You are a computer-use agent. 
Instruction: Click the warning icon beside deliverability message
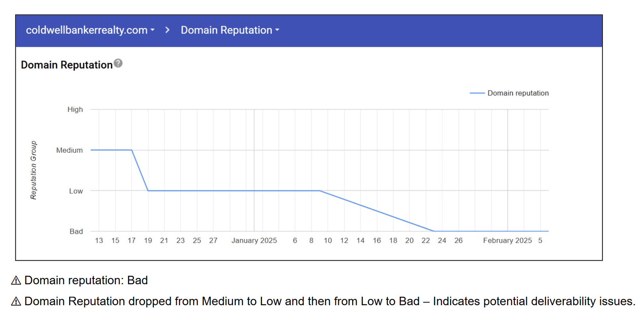pos(15,301)
